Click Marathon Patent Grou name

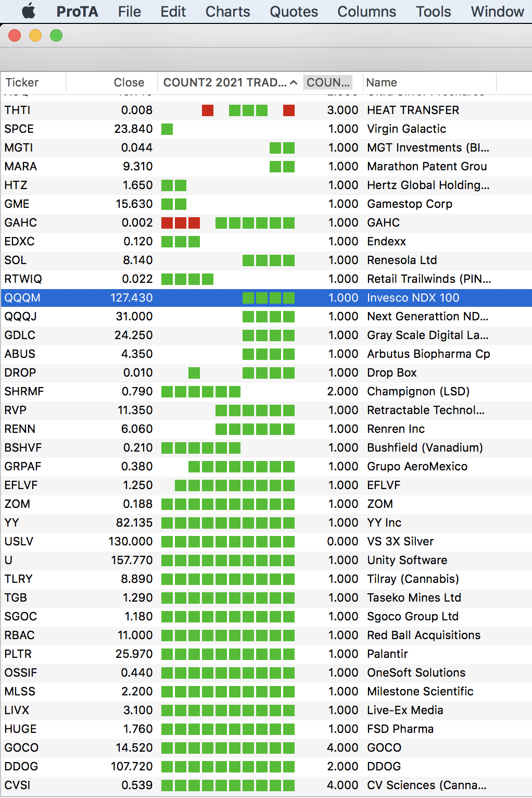coord(427,167)
